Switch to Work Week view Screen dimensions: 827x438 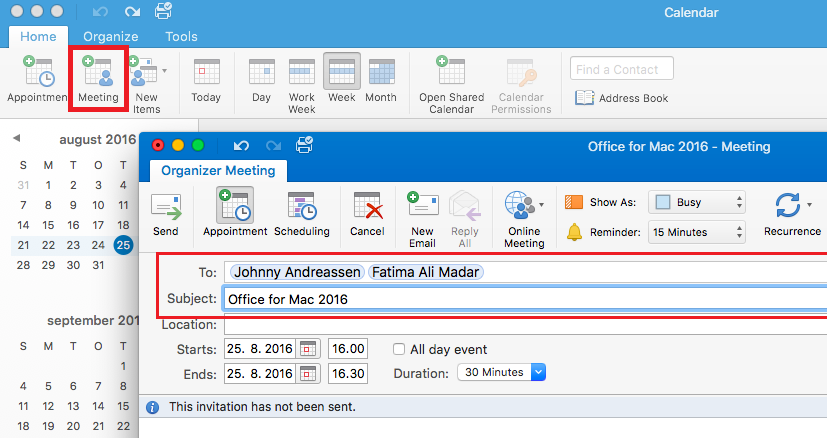pos(302,85)
